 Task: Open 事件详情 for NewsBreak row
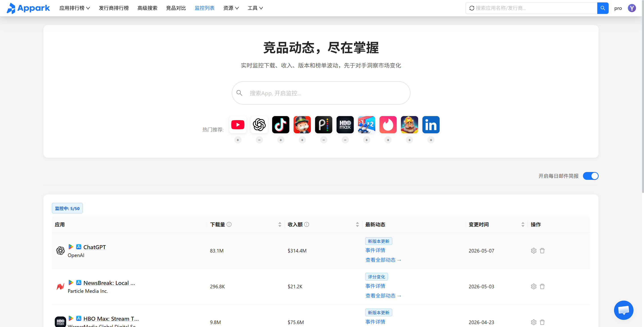coord(375,286)
